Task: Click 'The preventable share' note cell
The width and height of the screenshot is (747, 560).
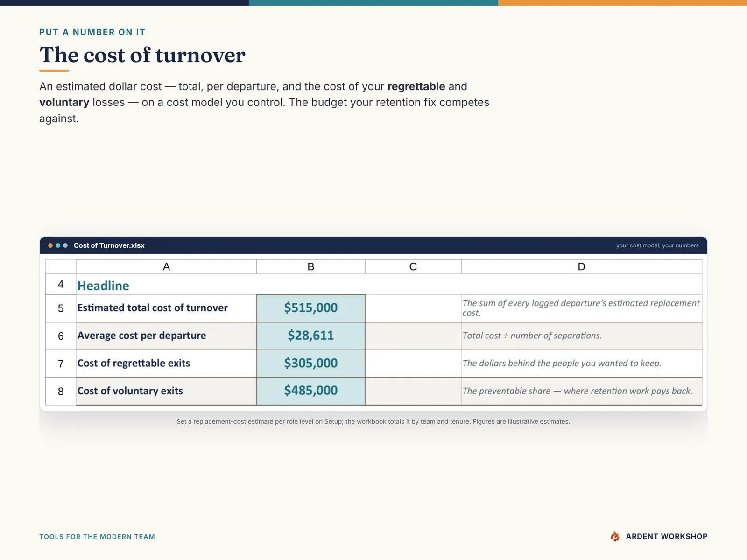Action: click(582, 391)
